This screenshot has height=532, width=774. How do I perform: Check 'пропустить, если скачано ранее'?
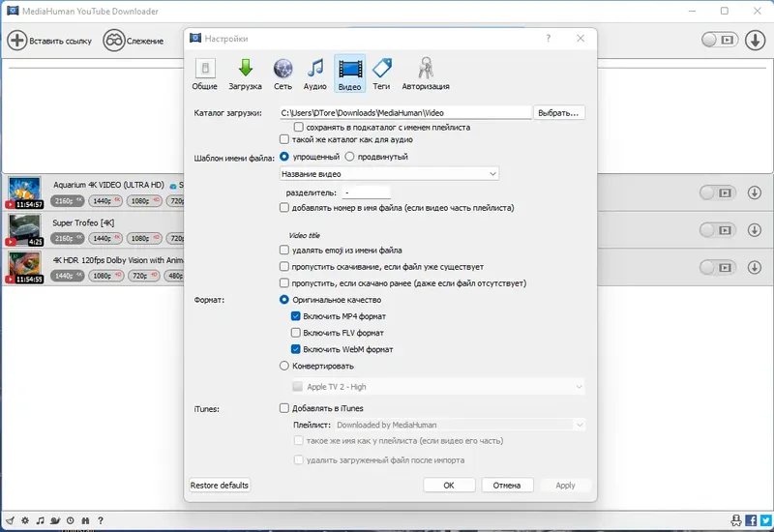(284, 283)
